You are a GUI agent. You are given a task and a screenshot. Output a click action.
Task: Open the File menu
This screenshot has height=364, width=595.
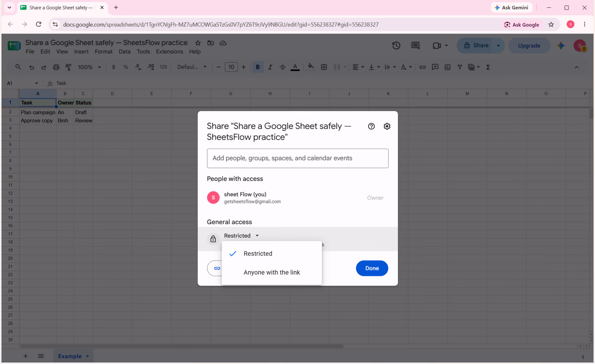click(x=30, y=52)
